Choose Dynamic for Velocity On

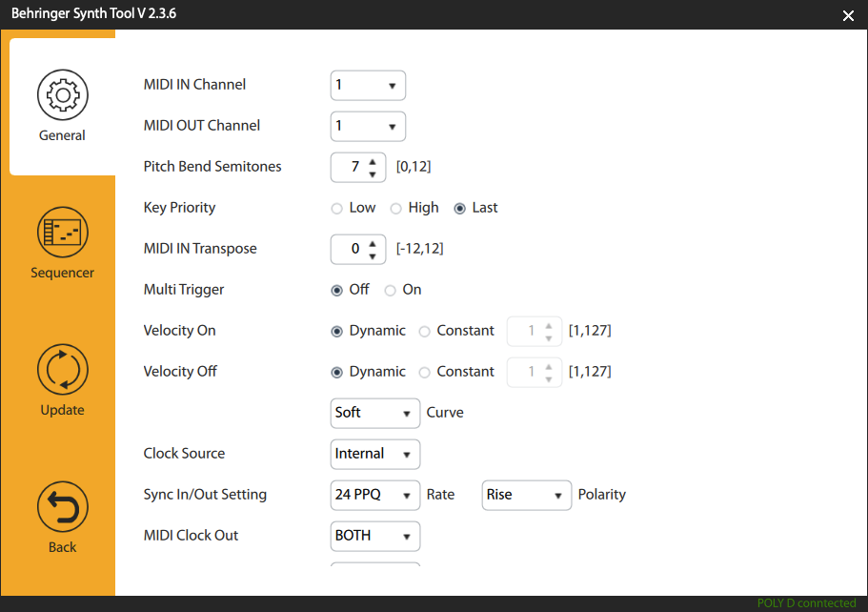pyautogui.click(x=336, y=331)
